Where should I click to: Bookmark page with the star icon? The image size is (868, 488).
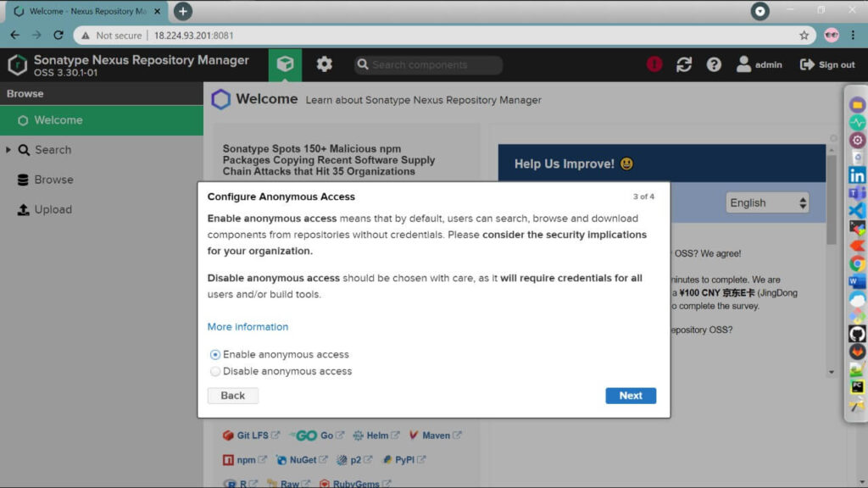[x=804, y=36]
